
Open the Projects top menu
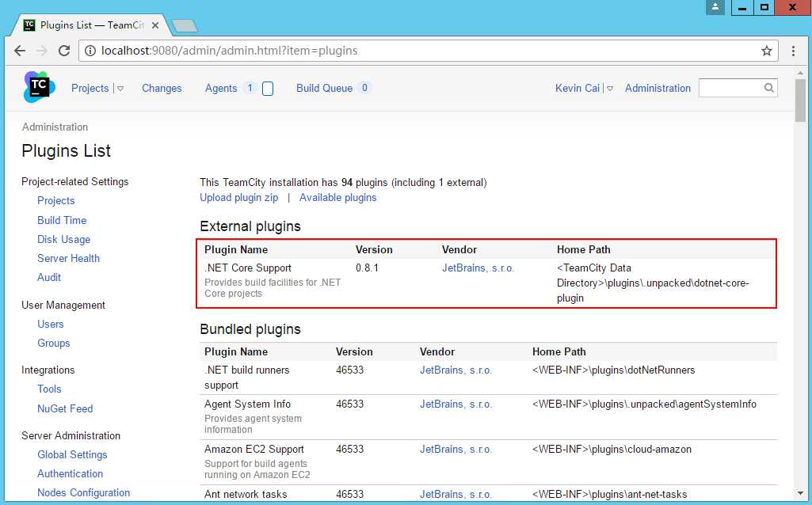pyautogui.click(x=90, y=89)
